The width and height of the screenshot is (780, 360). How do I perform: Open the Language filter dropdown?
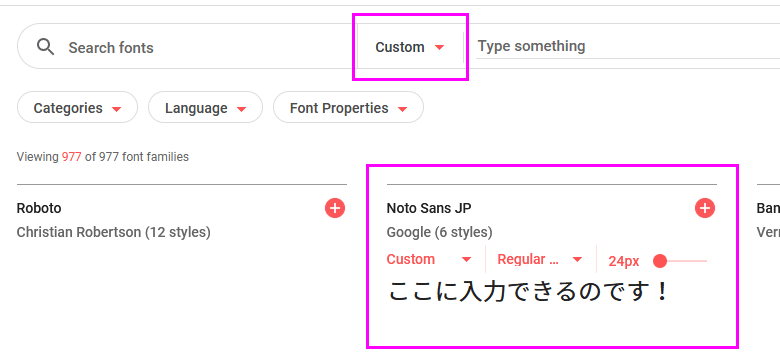205,107
